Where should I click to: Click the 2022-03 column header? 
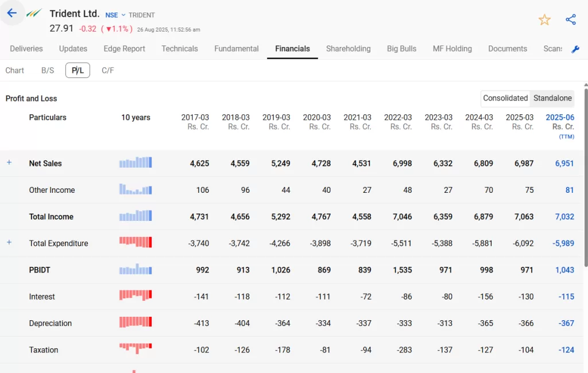tap(398, 122)
